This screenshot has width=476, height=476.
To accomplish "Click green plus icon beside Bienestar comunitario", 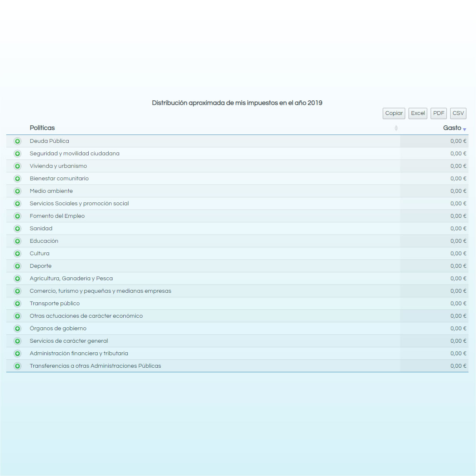I will tap(17, 179).
